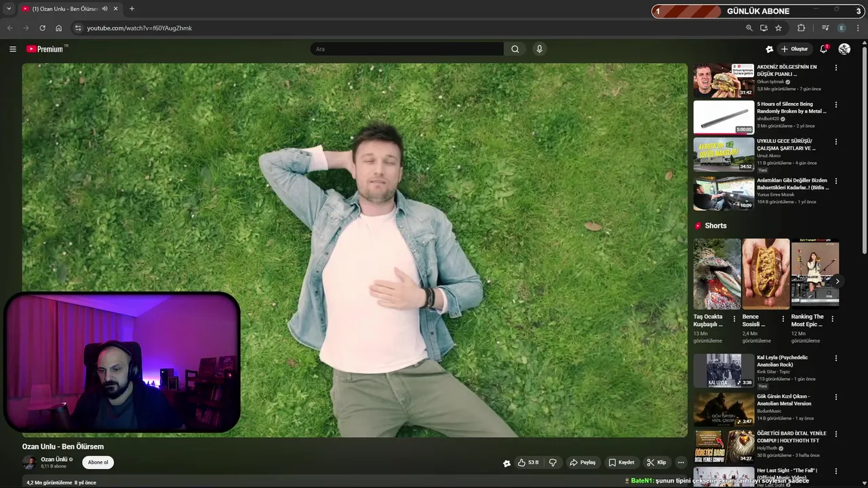Go back in browser history

point(9,28)
